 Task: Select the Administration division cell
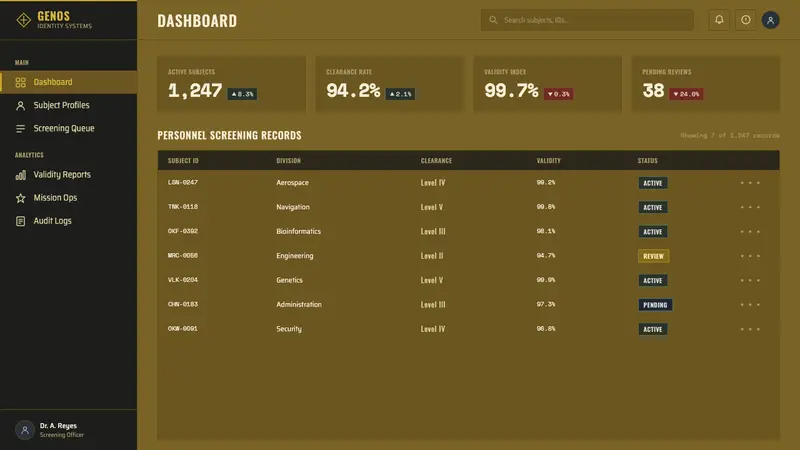[x=299, y=305]
